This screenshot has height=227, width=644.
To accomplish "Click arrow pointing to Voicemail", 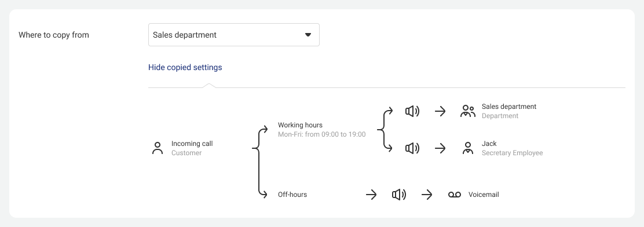I will [427, 195].
